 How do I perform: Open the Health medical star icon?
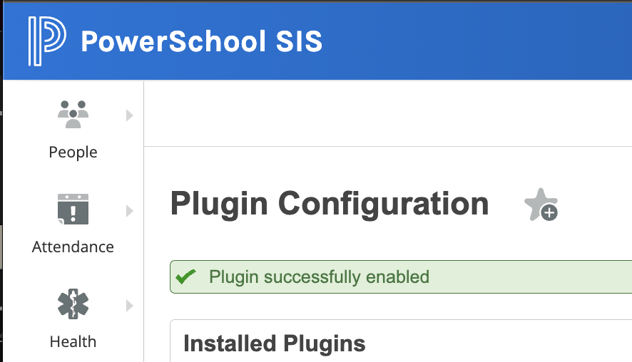[x=73, y=304]
